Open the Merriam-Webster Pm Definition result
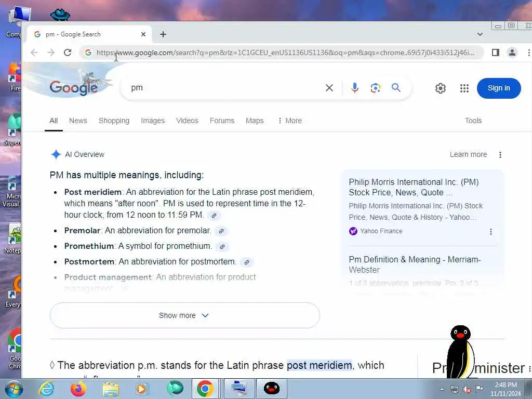The image size is (532, 399). [415, 264]
